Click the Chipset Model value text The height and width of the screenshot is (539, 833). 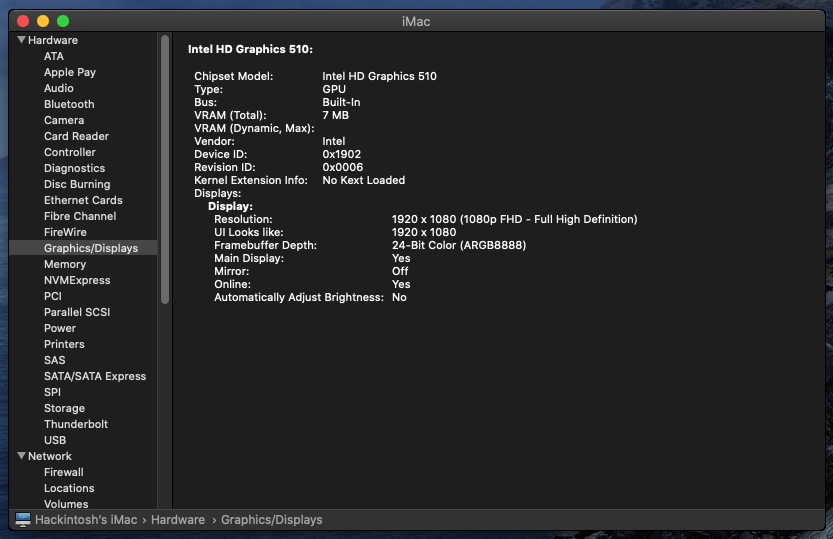pos(379,76)
